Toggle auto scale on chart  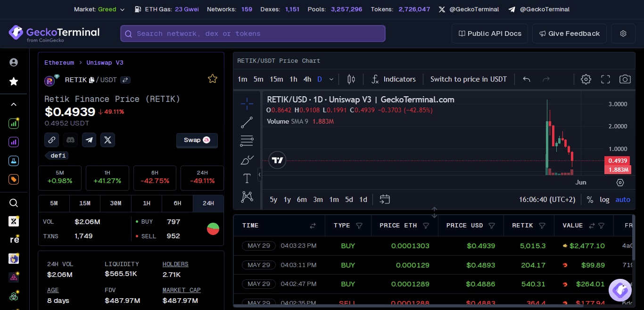pyautogui.click(x=623, y=200)
